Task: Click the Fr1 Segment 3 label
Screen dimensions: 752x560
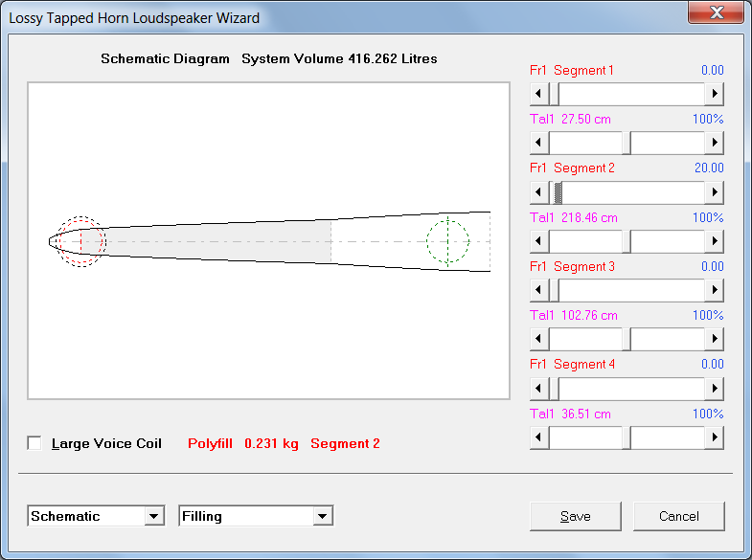Action: tap(572, 266)
